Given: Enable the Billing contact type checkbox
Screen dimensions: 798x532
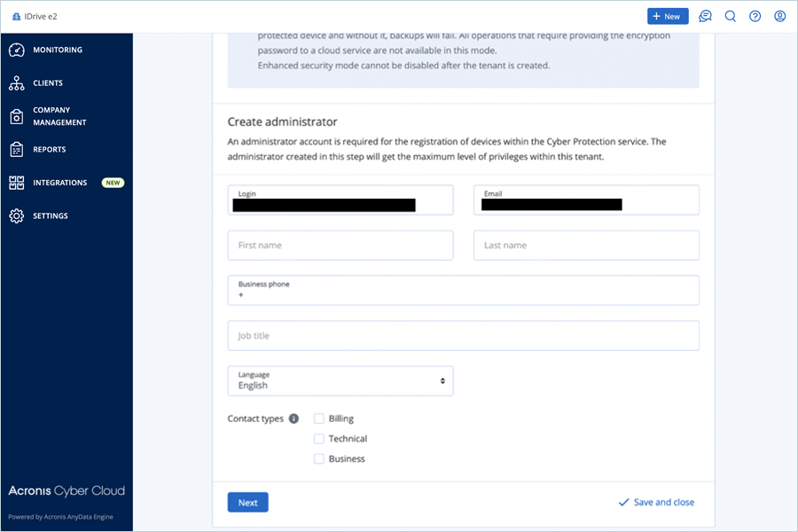Looking at the screenshot, I should (x=319, y=419).
